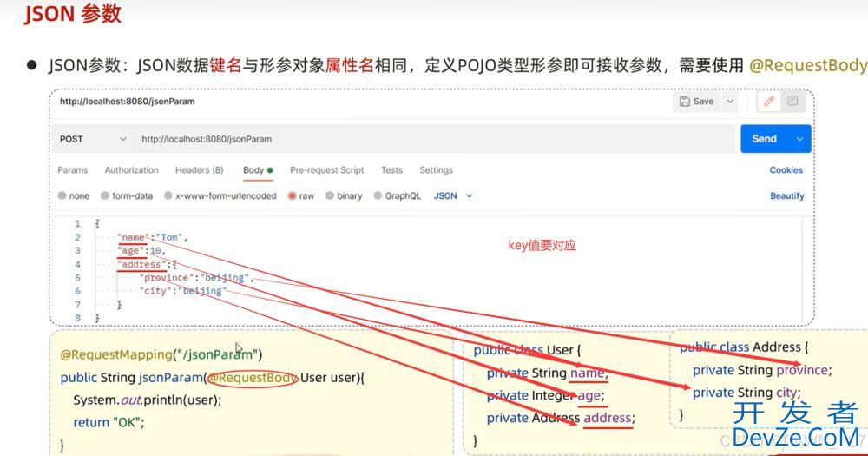Viewport: 868px width, 456px height.
Task: Click the @RequestBody text in the bullet
Action: tap(807, 65)
